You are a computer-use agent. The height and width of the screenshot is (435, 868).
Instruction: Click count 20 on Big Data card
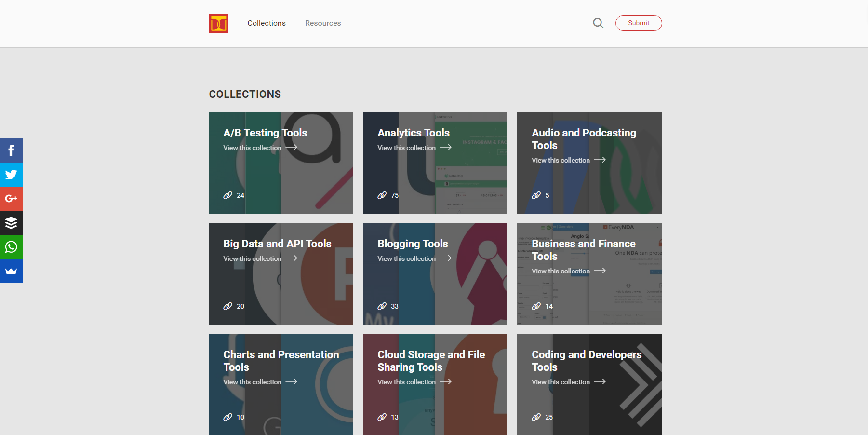240,306
